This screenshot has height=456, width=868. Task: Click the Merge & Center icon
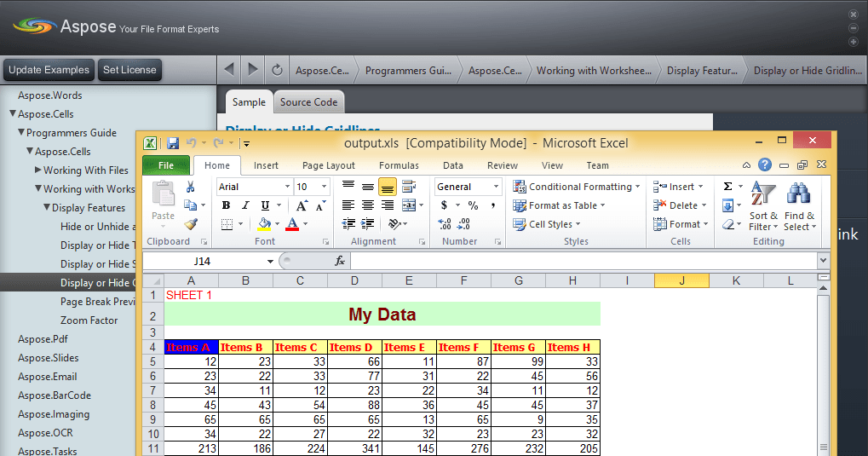[x=409, y=205]
